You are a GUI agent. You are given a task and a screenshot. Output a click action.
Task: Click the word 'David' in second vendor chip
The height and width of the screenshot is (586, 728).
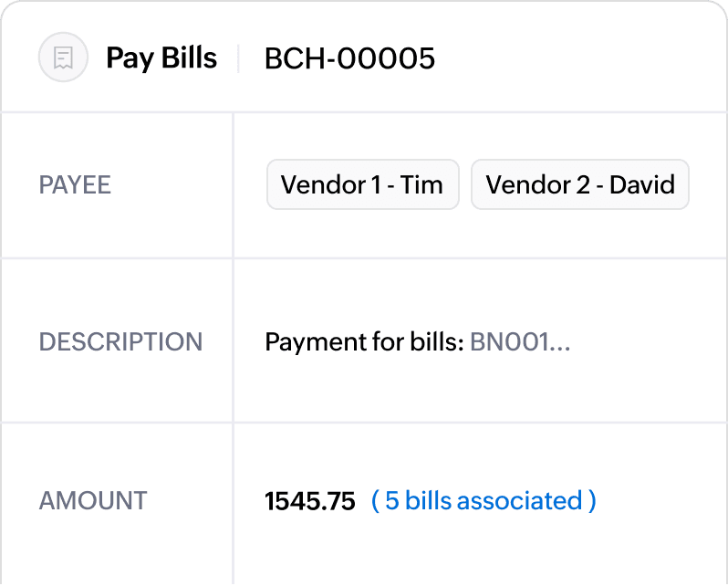click(x=642, y=185)
